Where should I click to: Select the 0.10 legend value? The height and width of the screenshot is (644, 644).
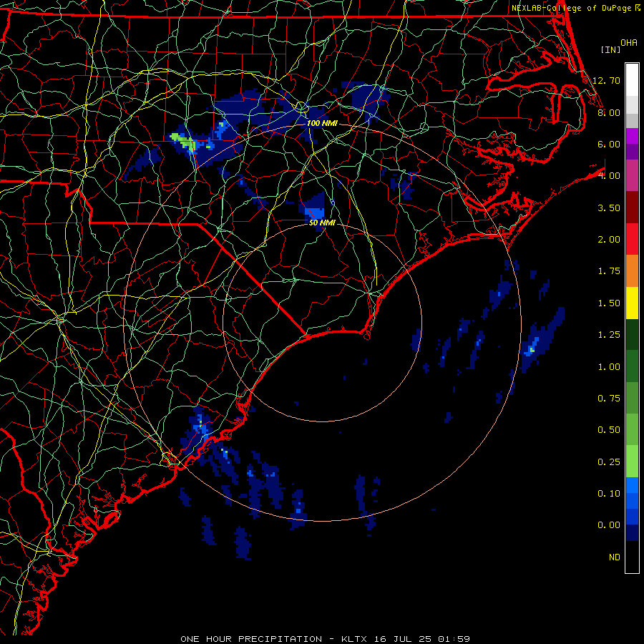pyautogui.click(x=609, y=494)
